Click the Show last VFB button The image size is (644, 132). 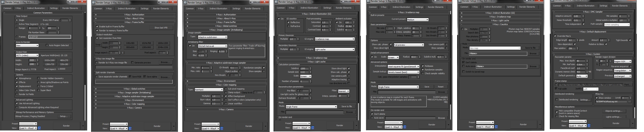tap(161, 28)
